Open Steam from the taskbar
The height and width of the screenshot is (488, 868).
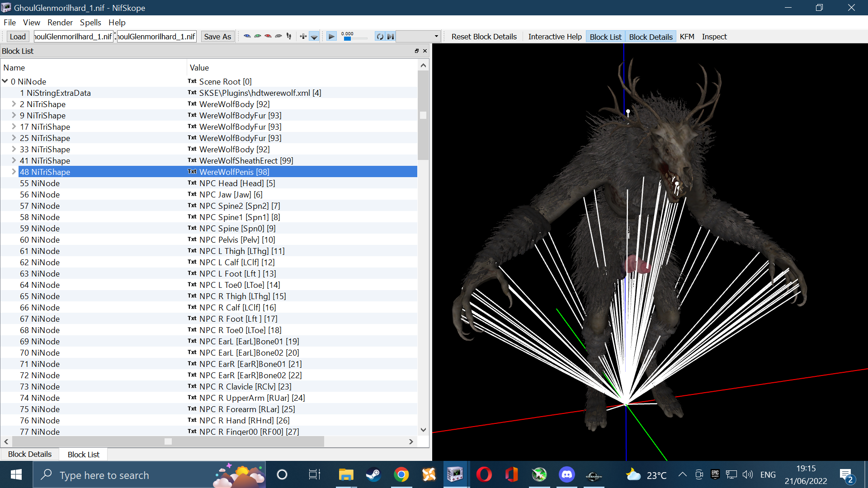[x=373, y=475]
